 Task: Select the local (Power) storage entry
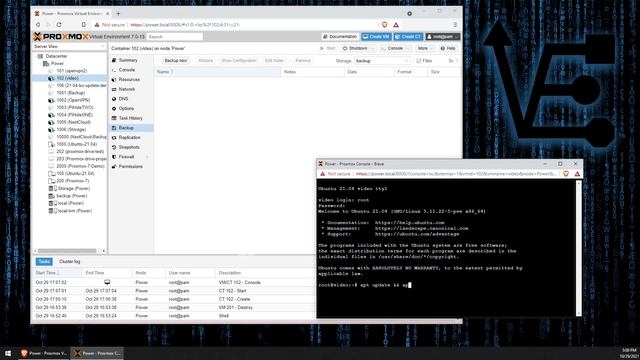pyautogui.click(x=71, y=203)
